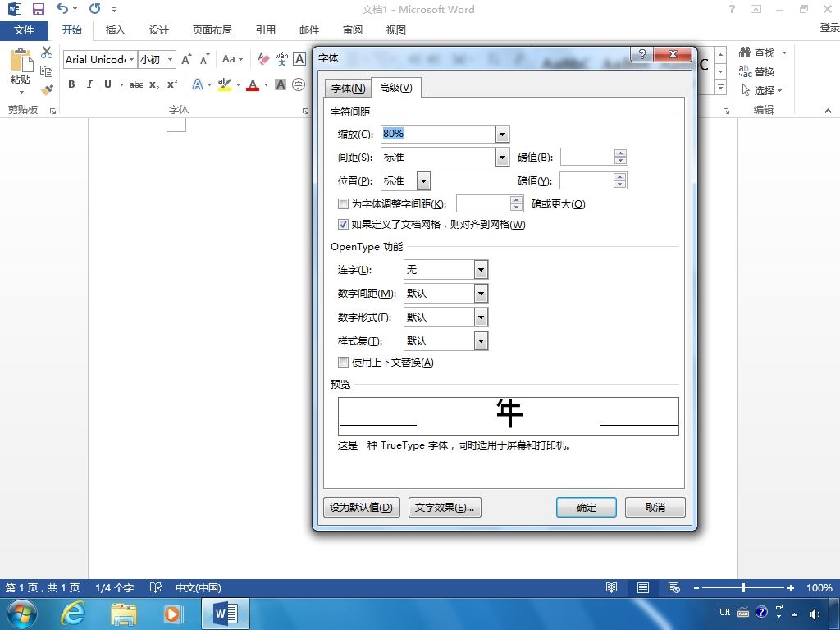Screen dimensions: 840x630
Task: Click the 设为默认值 button
Action: pos(362,507)
